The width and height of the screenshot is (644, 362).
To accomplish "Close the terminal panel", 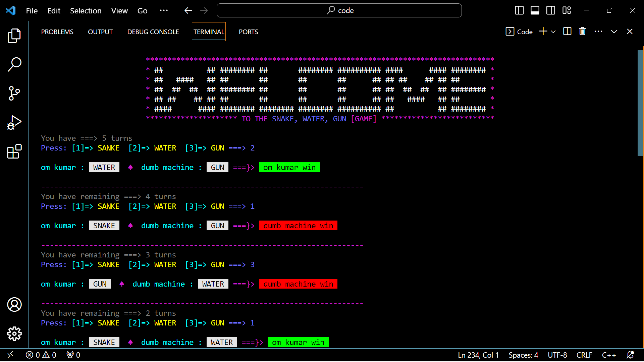I will (x=630, y=32).
